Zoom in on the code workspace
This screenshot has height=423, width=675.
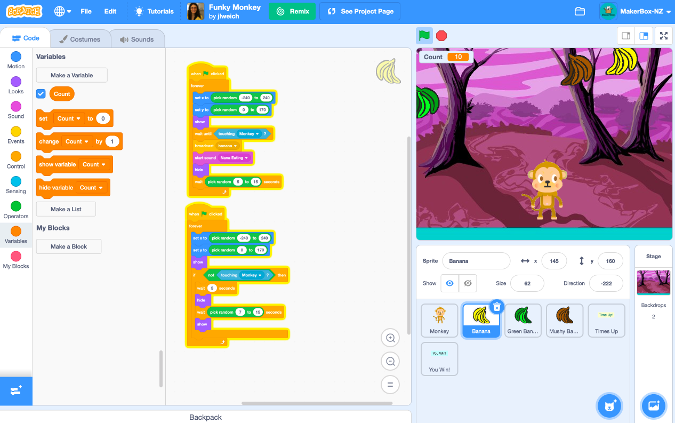[x=390, y=338]
